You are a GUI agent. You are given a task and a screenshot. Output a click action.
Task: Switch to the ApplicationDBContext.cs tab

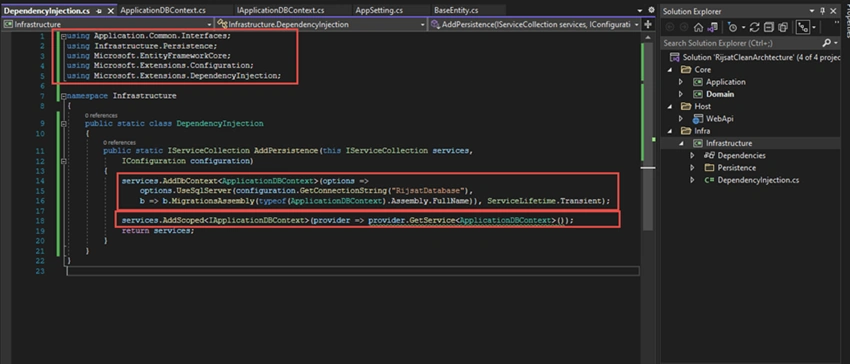163,11
